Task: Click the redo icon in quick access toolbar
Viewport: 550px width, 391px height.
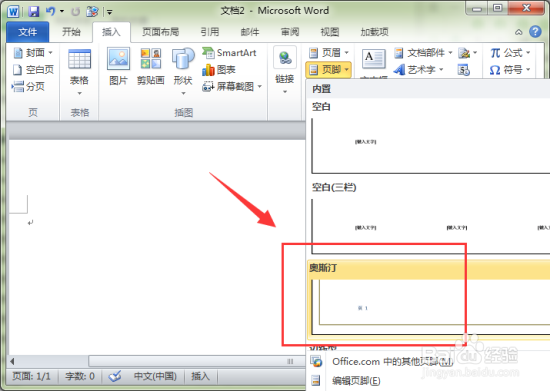Action: (x=75, y=12)
